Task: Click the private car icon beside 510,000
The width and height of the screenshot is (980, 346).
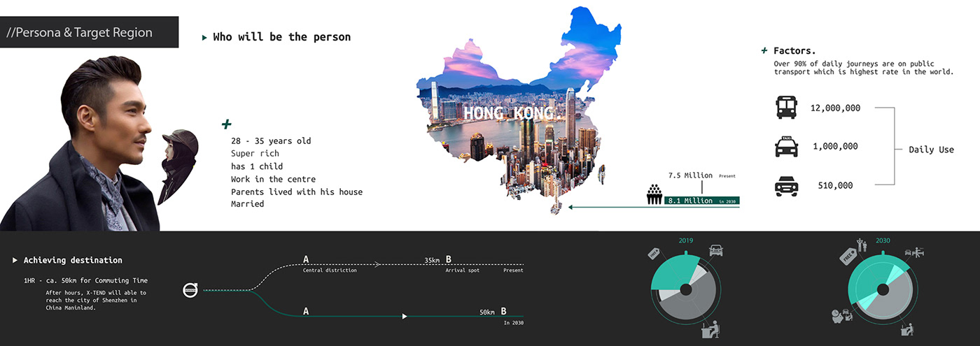Action: coord(786,186)
